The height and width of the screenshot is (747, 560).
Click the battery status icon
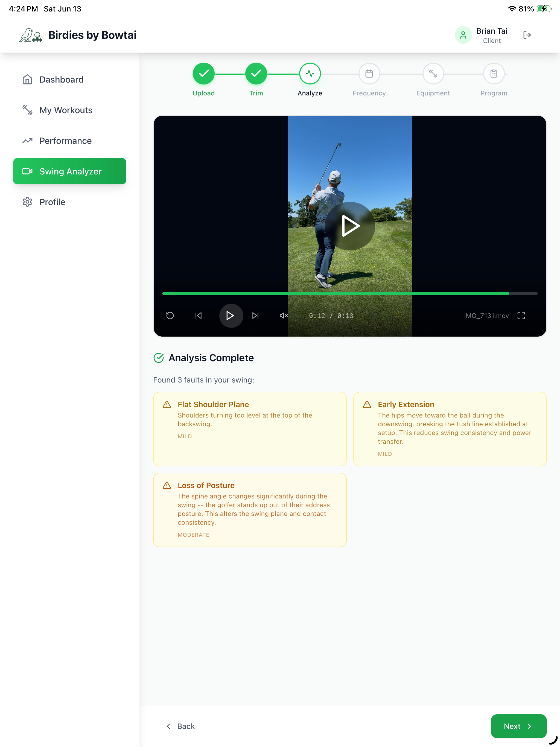tap(544, 9)
